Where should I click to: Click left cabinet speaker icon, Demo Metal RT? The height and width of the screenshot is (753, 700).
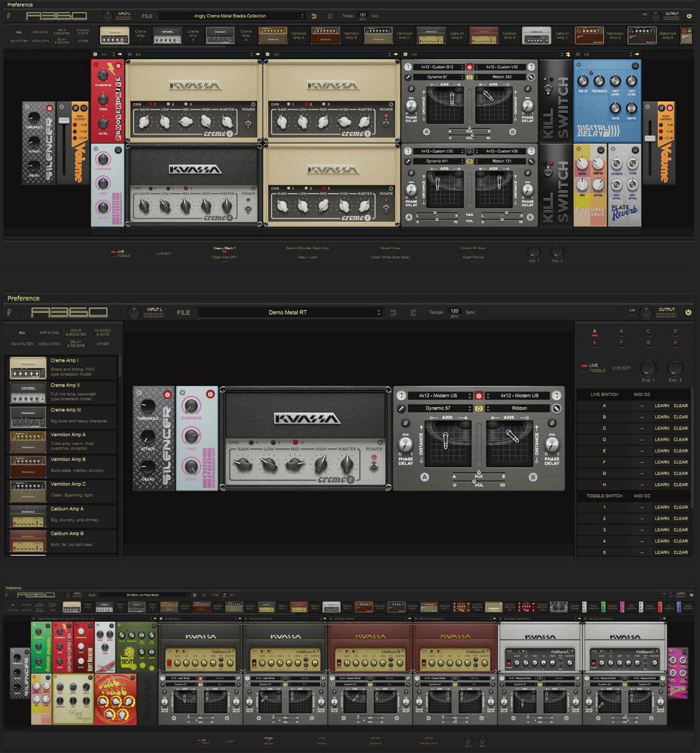point(401,395)
